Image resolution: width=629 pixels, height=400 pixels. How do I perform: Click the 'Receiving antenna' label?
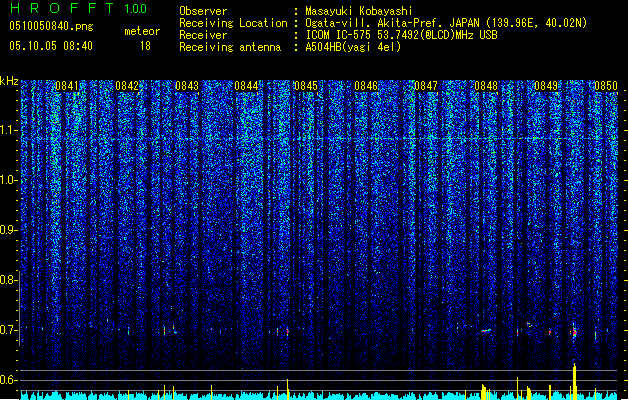tap(230, 47)
